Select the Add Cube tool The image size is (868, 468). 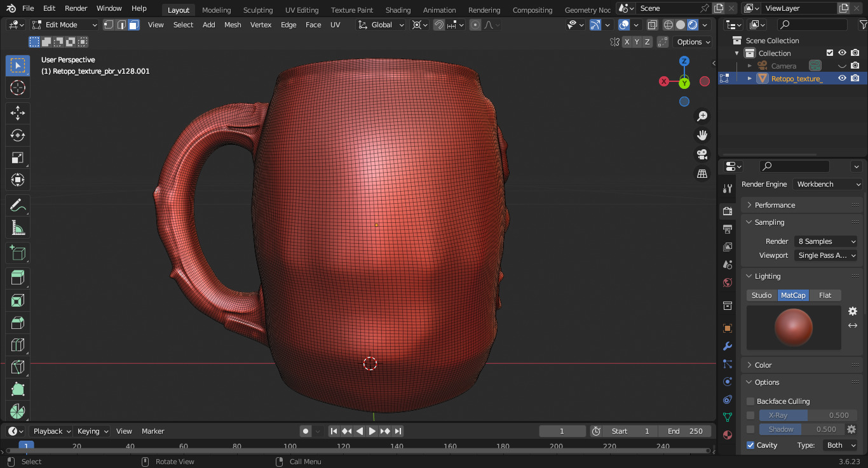[18, 253]
